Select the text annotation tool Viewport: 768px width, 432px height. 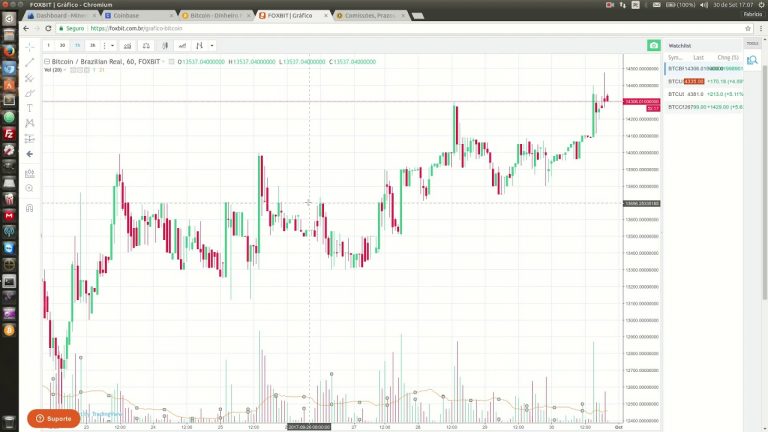pos(30,108)
